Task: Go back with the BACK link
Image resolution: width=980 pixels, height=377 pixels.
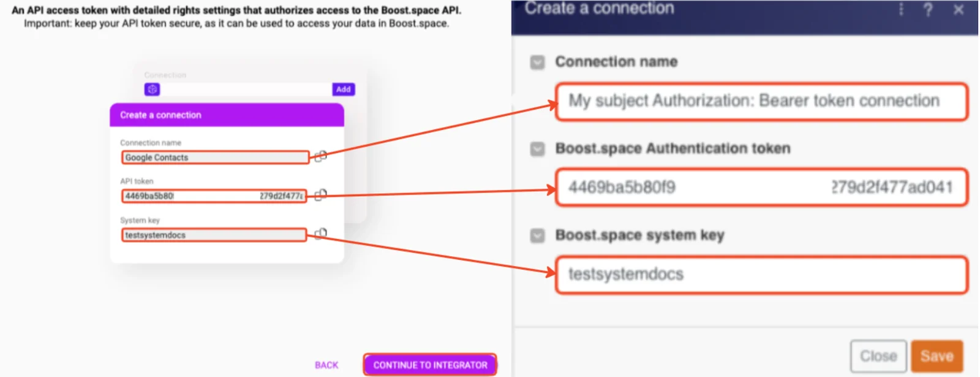Action: tap(326, 365)
